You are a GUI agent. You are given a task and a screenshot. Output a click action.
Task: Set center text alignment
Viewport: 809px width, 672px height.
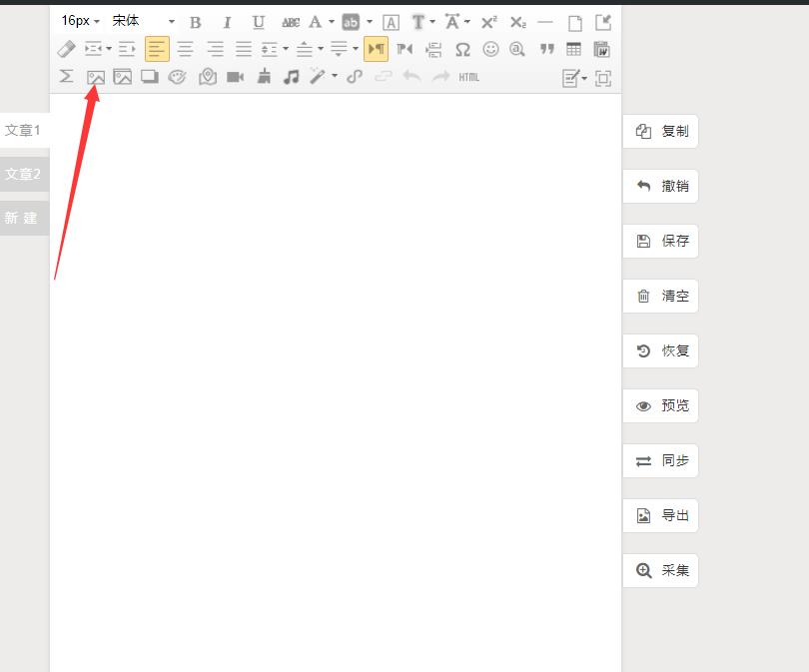click(x=185, y=49)
